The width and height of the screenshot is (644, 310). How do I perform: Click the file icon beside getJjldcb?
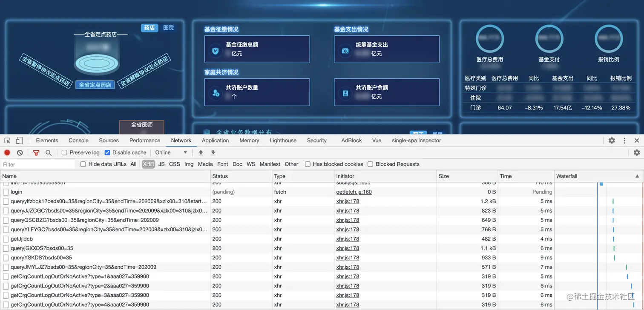tap(6, 239)
